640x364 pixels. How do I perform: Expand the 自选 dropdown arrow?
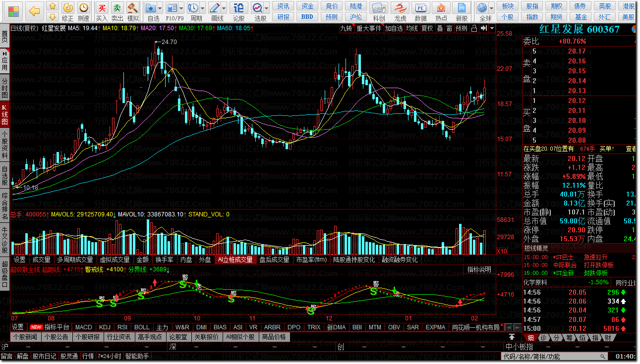point(161,8)
